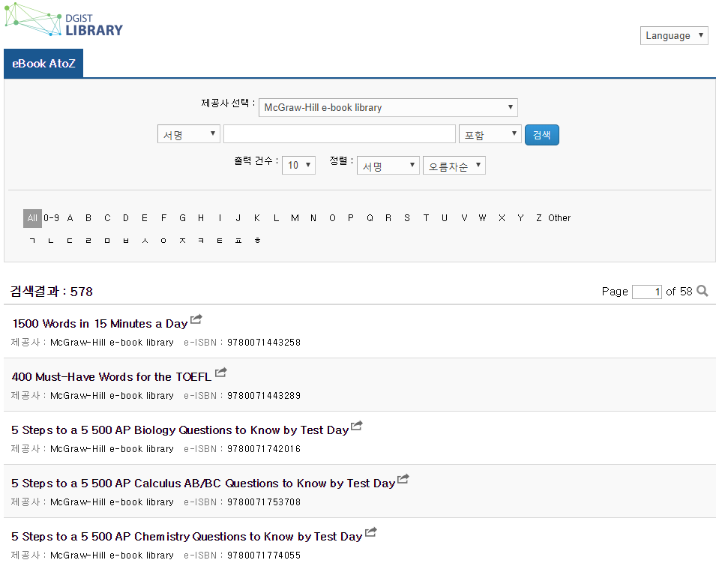Open the book 1500 Words in 15 Minutes a Day
This screenshot has width=728, height=569.
tap(100, 324)
